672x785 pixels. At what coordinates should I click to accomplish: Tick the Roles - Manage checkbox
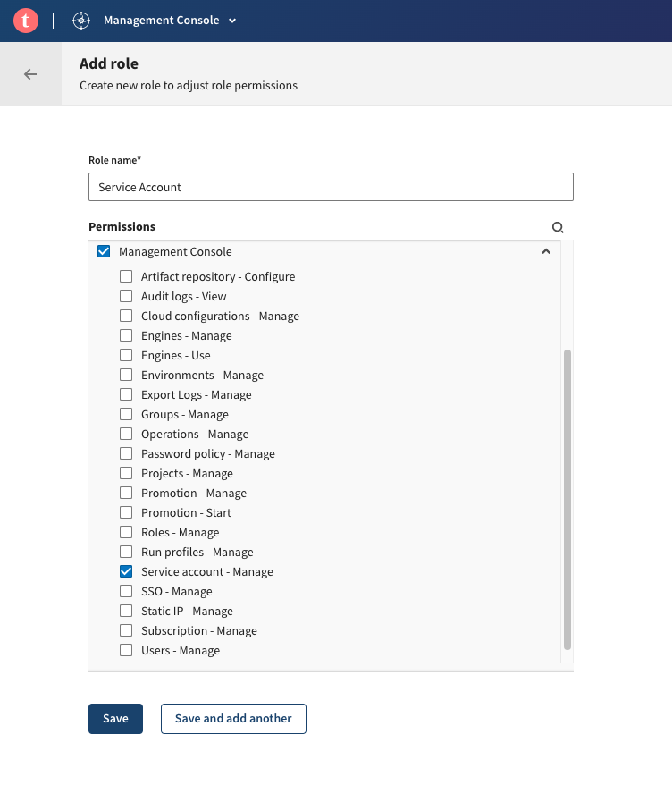pos(126,533)
